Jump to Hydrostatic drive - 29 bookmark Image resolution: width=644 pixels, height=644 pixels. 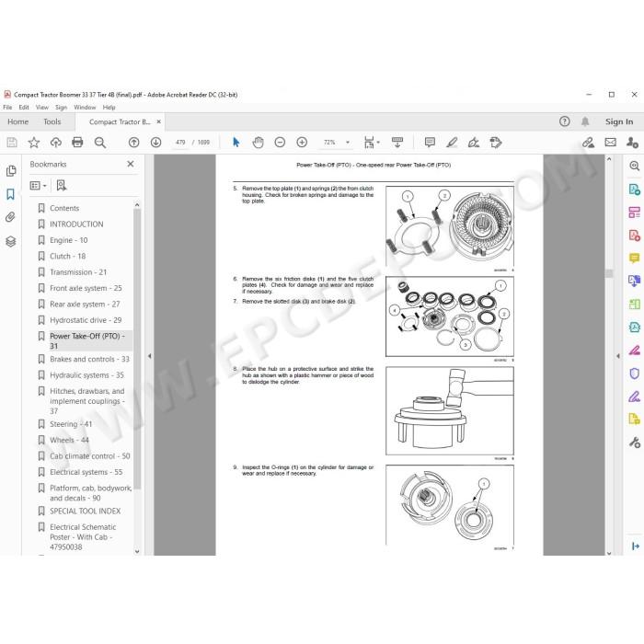(x=86, y=320)
